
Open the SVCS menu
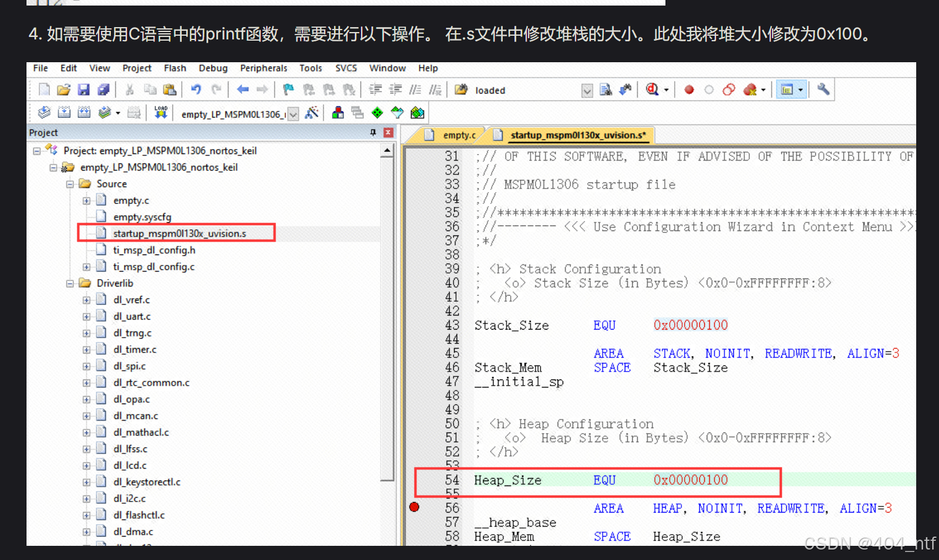click(346, 68)
